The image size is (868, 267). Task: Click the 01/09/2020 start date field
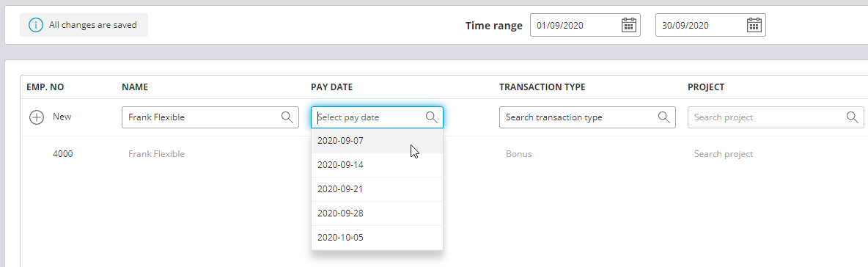point(585,25)
